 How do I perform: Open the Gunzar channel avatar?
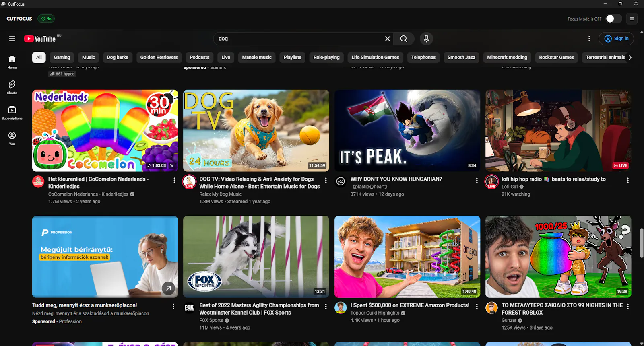tap(491, 308)
